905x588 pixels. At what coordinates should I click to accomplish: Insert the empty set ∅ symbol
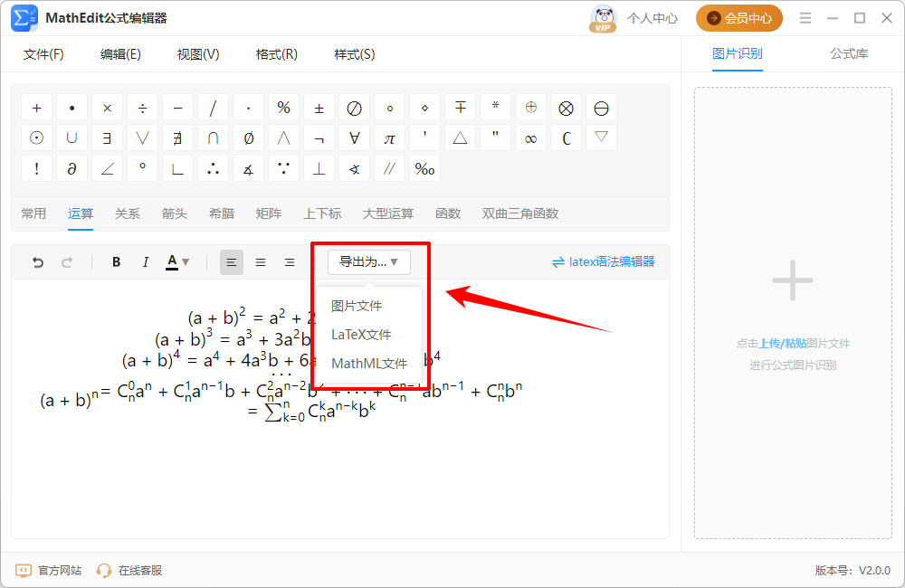coord(248,138)
